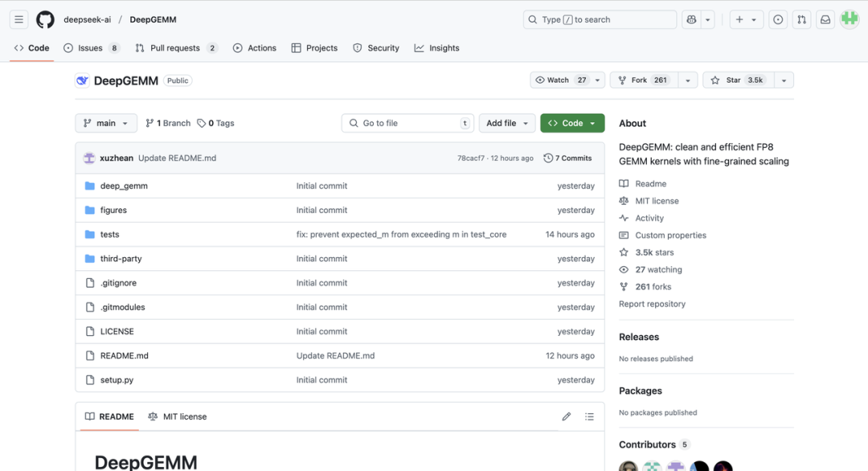View the 0 Tags link
868x471 pixels.
pyautogui.click(x=216, y=124)
